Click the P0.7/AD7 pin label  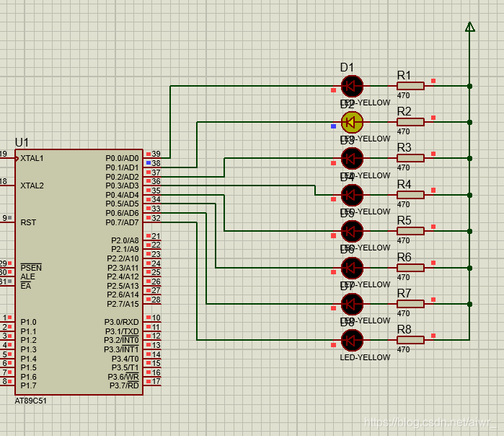coord(122,222)
